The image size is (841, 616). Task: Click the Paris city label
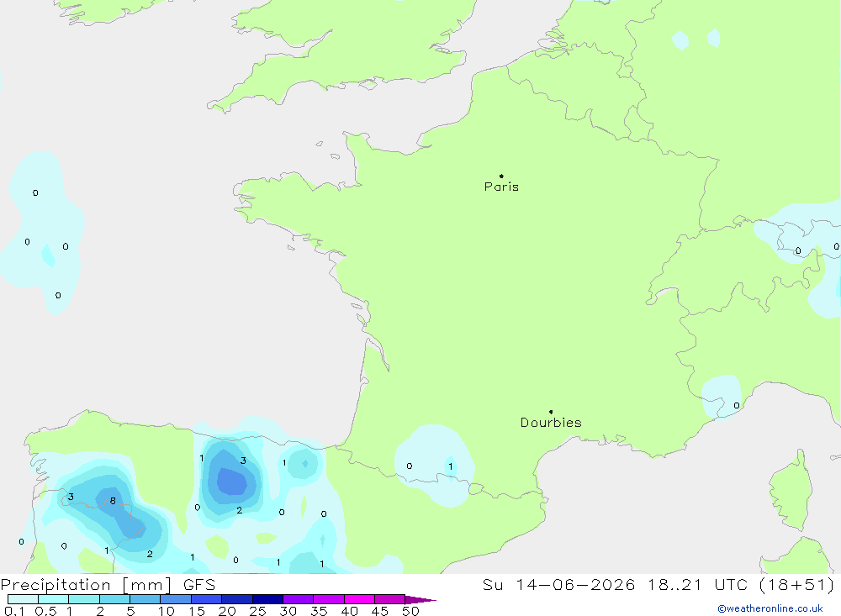(x=501, y=187)
